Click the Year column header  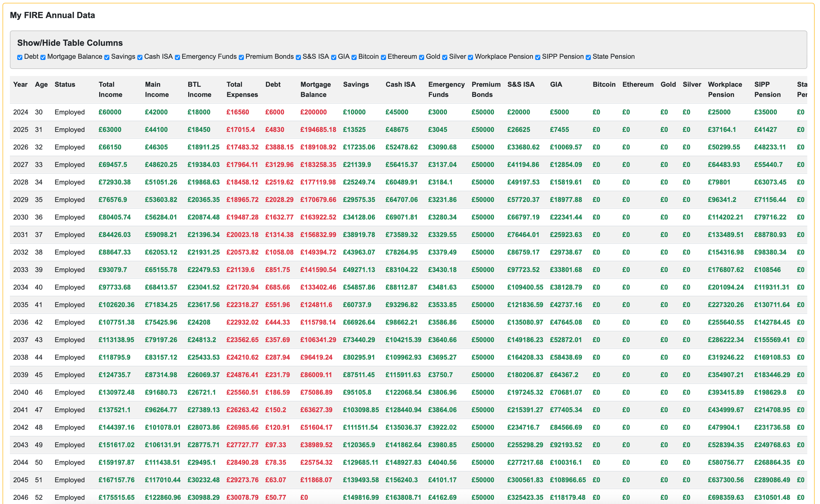tap(20, 84)
